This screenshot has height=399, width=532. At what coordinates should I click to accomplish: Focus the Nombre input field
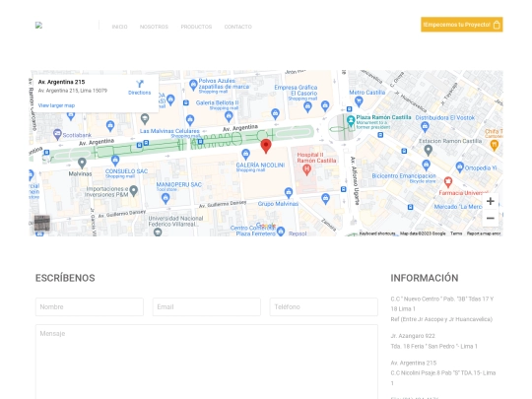pyautogui.click(x=90, y=306)
